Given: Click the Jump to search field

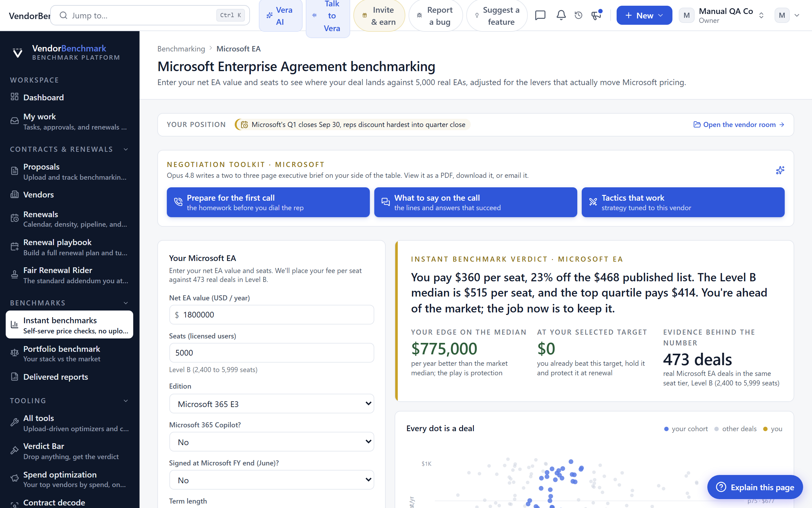Looking at the screenshot, I should [x=150, y=16].
